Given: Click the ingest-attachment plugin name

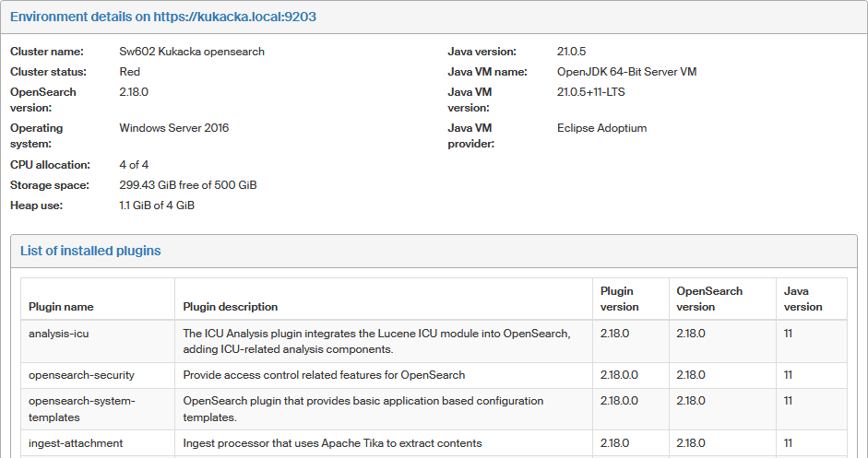Looking at the screenshot, I should [76, 443].
